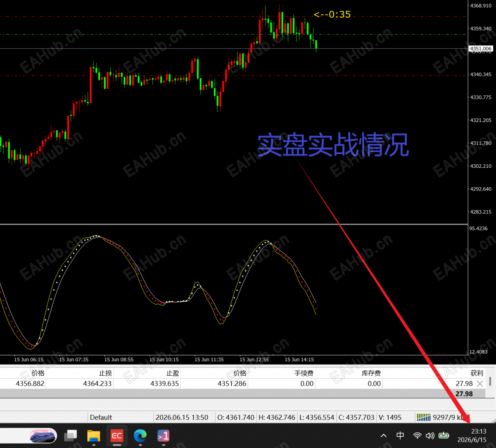Click the indicator scale value 95.4236

479,228
